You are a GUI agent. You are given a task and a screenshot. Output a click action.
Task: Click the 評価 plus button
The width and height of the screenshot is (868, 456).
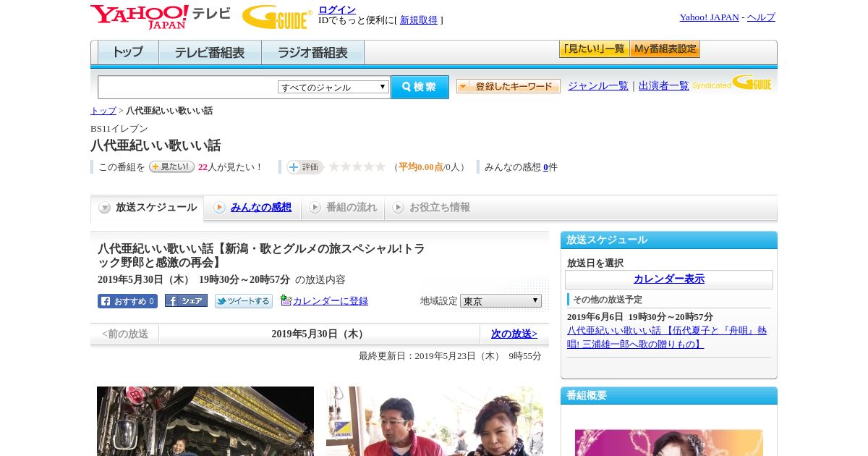pyautogui.click(x=305, y=167)
